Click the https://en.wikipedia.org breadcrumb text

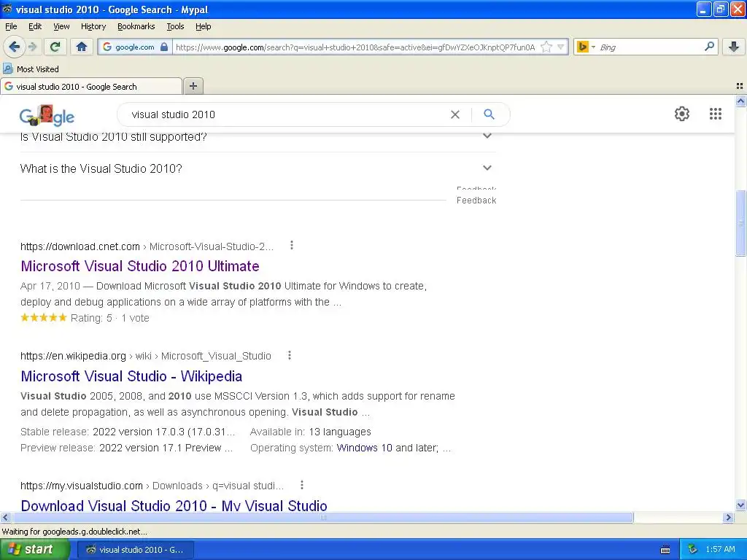pos(73,356)
